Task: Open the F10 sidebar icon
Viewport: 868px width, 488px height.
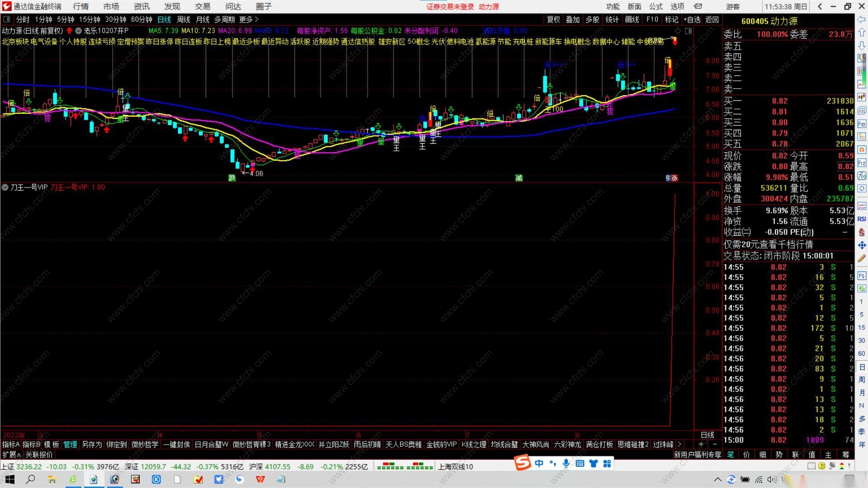Action: [x=862, y=124]
